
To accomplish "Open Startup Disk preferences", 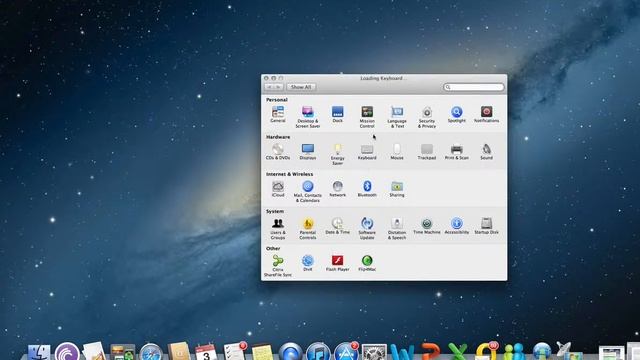I will [486, 226].
